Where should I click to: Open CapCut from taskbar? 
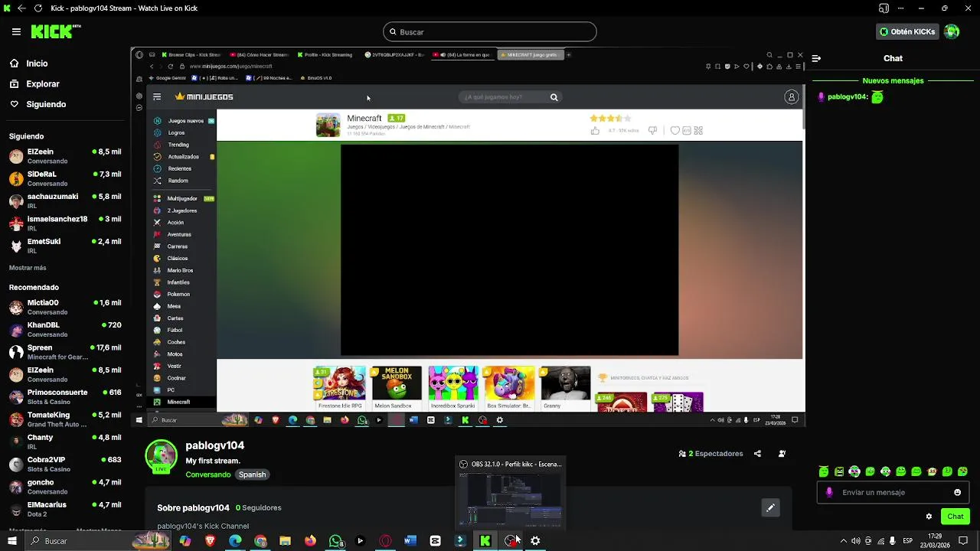click(x=435, y=541)
